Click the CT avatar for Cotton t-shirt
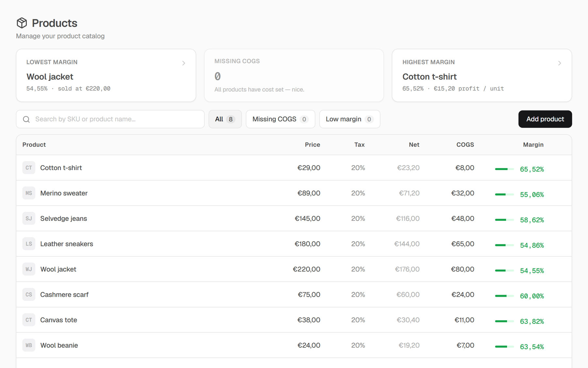The width and height of the screenshot is (588, 368). (29, 168)
